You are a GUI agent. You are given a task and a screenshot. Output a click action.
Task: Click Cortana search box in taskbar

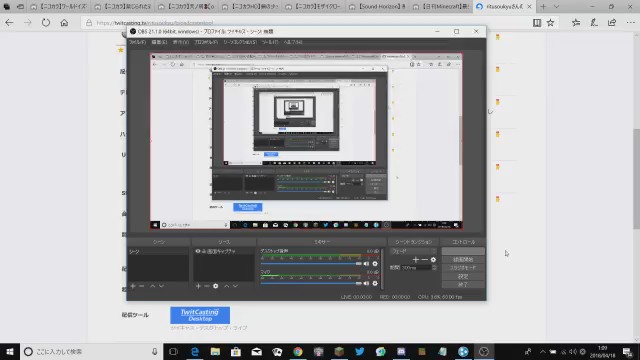click(x=91, y=351)
